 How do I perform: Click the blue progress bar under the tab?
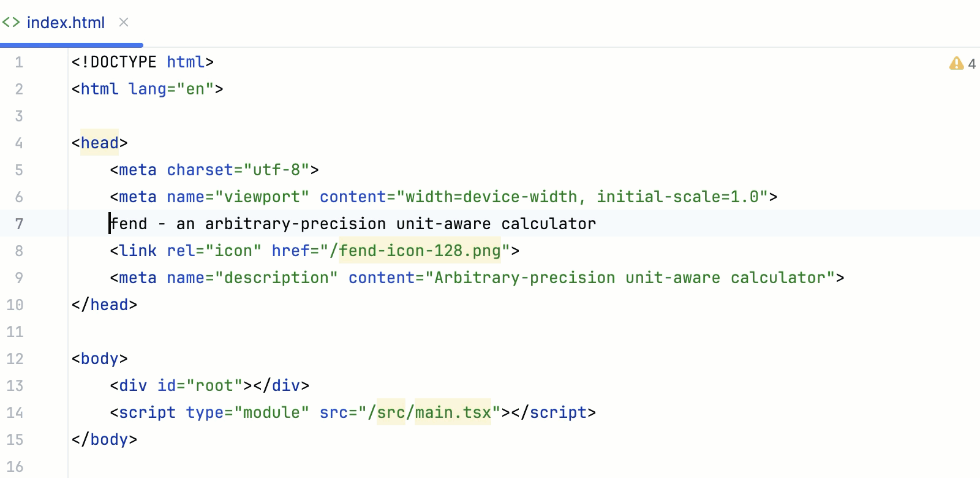coord(70,45)
